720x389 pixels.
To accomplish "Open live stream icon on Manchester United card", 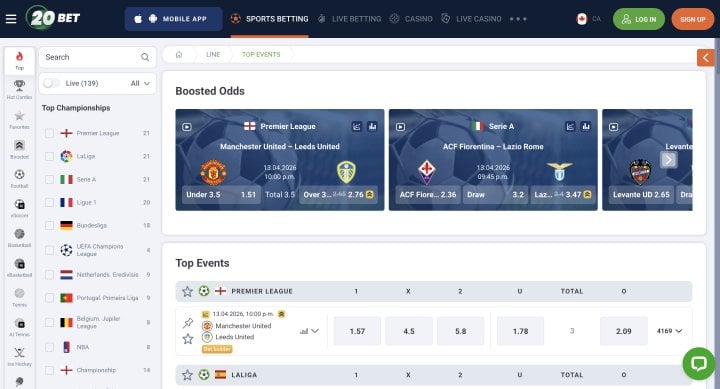I will (187, 127).
